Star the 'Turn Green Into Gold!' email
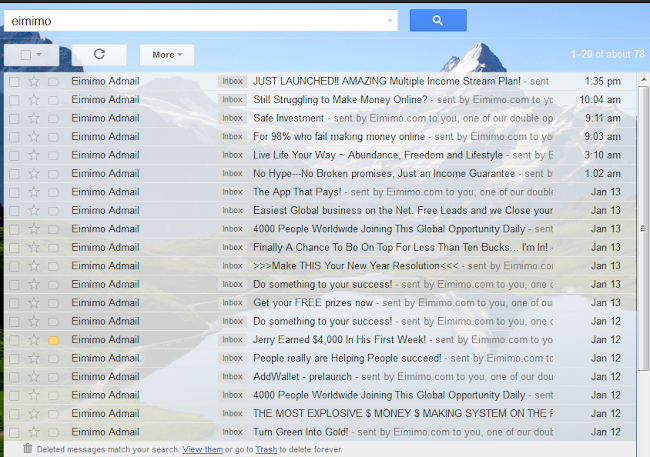650x457 pixels. [x=34, y=432]
